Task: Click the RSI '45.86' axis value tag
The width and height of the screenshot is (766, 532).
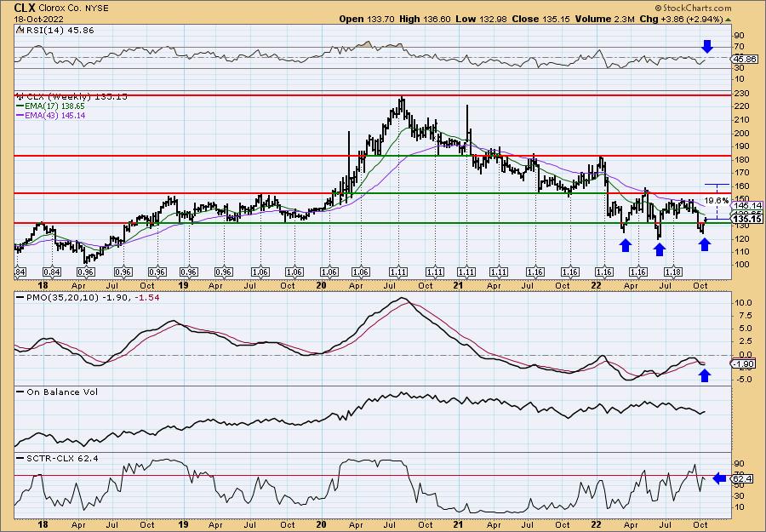Action: click(x=745, y=59)
